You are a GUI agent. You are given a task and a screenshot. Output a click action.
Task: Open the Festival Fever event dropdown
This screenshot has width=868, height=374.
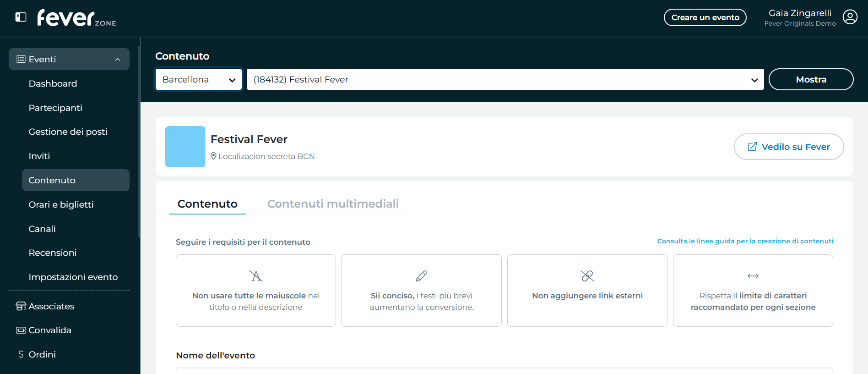pos(505,79)
